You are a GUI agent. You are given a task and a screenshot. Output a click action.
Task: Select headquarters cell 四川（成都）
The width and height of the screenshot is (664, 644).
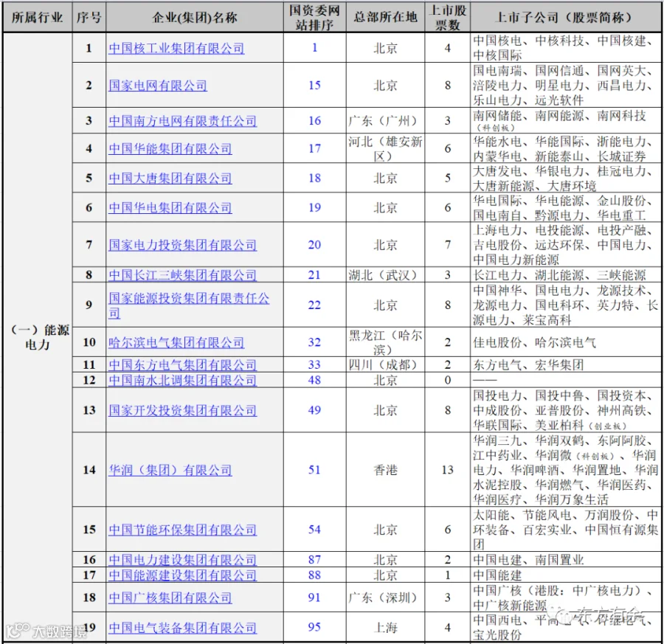385,365
